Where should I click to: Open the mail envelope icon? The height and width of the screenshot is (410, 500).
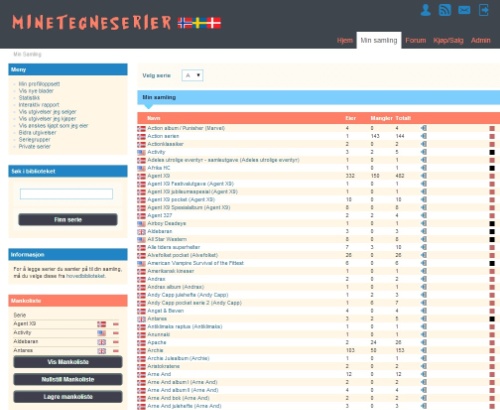464,10
